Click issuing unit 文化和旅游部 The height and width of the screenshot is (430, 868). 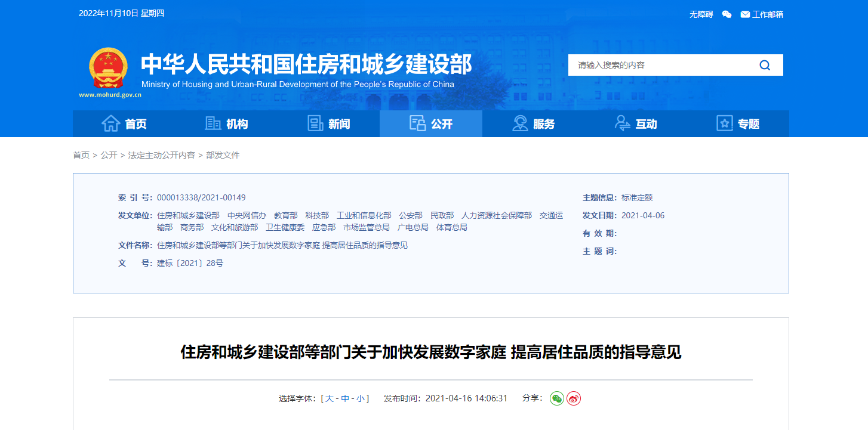point(235,227)
